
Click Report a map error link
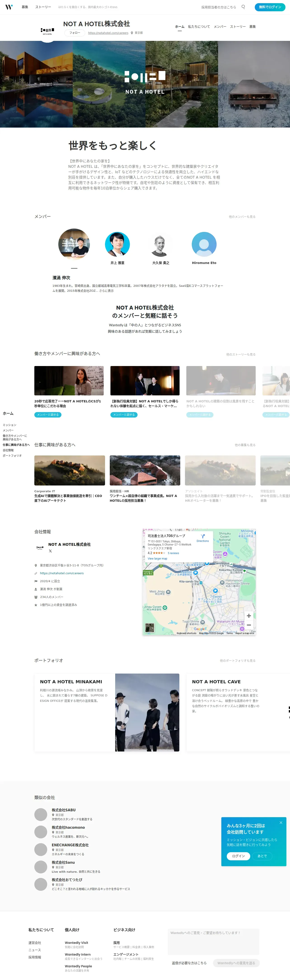[245, 633]
